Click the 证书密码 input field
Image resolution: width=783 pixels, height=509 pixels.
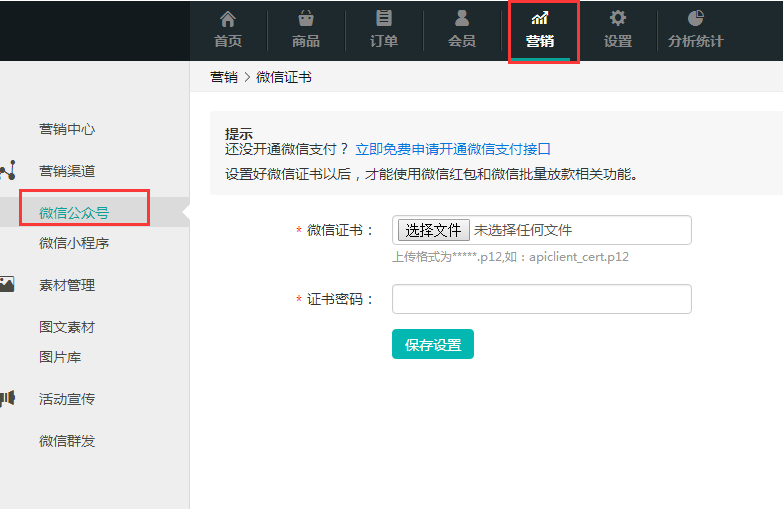(541, 299)
